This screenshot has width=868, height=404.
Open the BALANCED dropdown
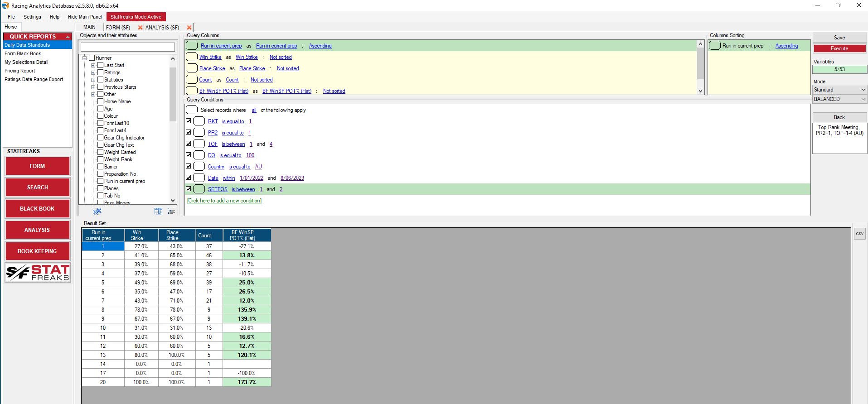(839, 99)
